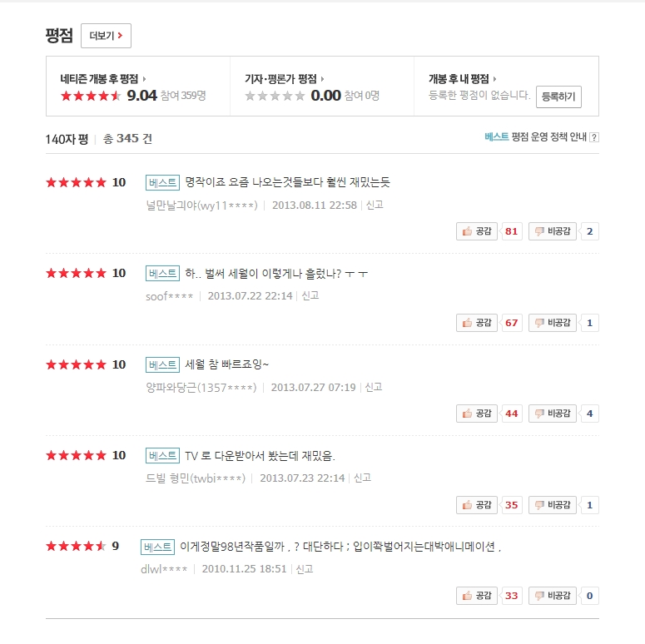Click 비공감 thumbs-down on wy11 review
Image resolution: width=645 pixels, height=644 pixels.
coord(553,231)
